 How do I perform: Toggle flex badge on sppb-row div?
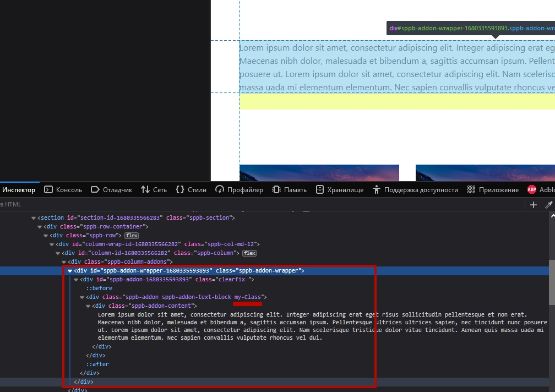[131, 236]
